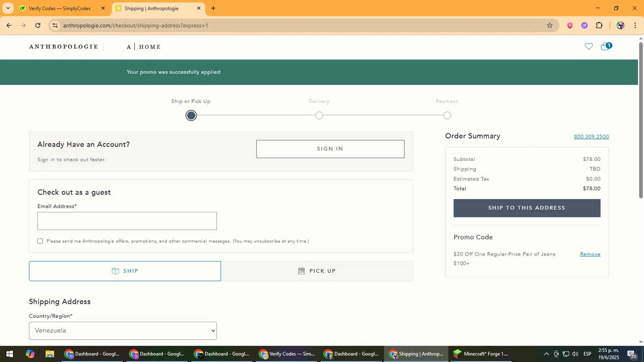Click the Anthropologie logo

64,47
